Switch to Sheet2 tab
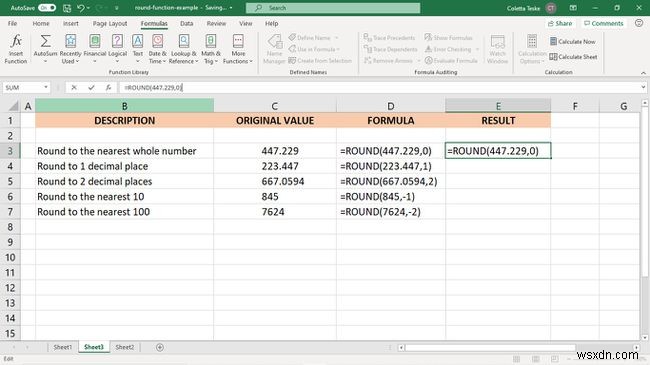Screen dimensions: 650x365 tap(124, 347)
